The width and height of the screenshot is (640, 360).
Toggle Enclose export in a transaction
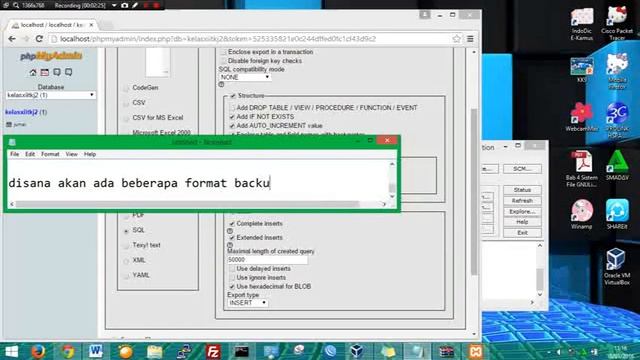(x=223, y=52)
